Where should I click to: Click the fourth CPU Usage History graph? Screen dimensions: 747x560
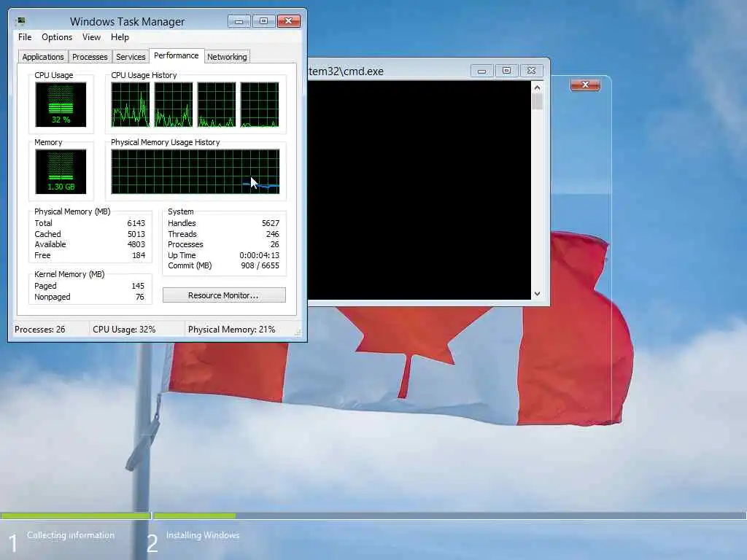(x=260, y=104)
